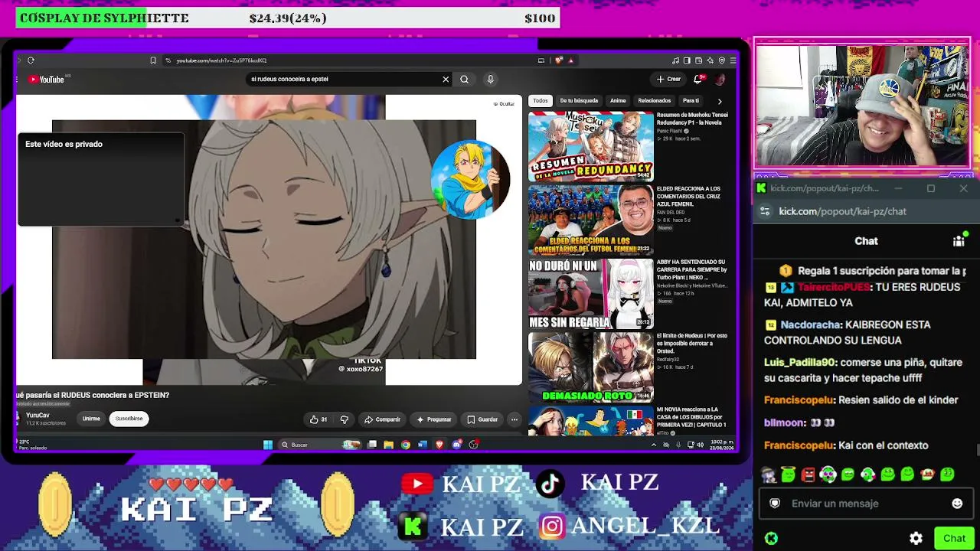Share the video with Compartir button
The image size is (980, 551).
(x=382, y=419)
